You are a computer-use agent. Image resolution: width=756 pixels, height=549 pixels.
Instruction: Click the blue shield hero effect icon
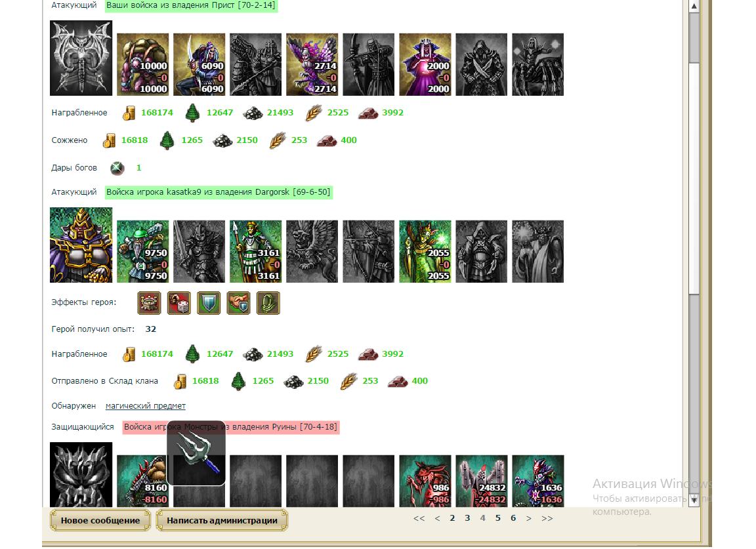pos(209,303)
